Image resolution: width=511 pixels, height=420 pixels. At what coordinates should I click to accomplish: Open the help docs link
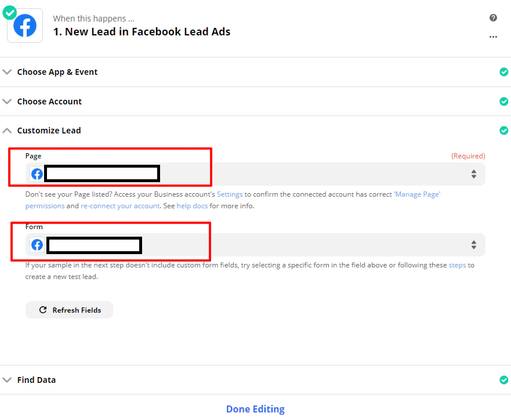point(193,205)
